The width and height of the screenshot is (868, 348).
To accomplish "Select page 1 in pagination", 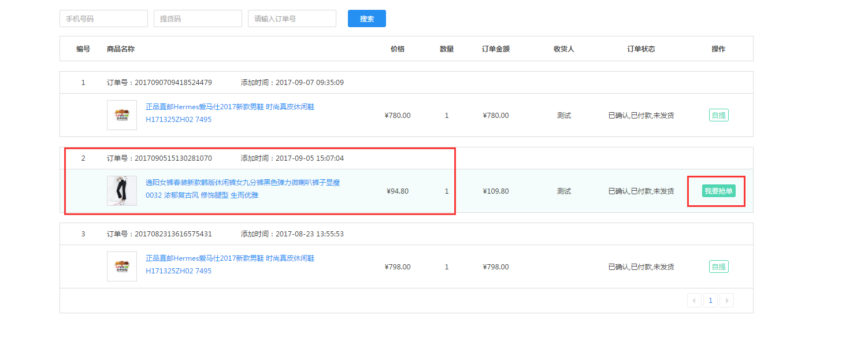I will (711, 300).
